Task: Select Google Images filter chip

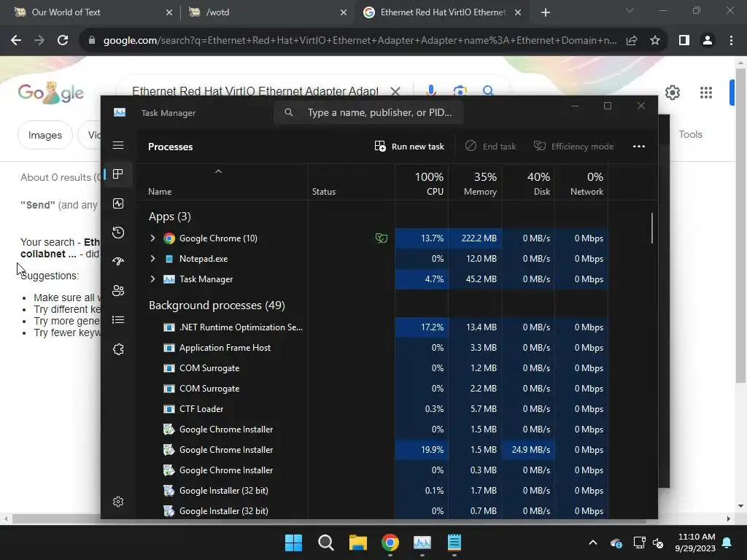Action: pyautogui.click(x=44, y=135)
